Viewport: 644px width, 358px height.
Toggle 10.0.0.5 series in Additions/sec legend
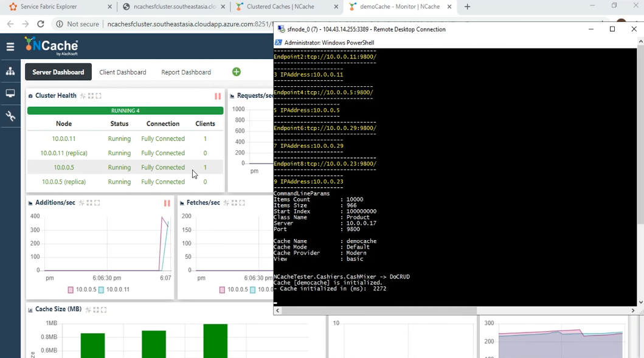coord(82,289)
